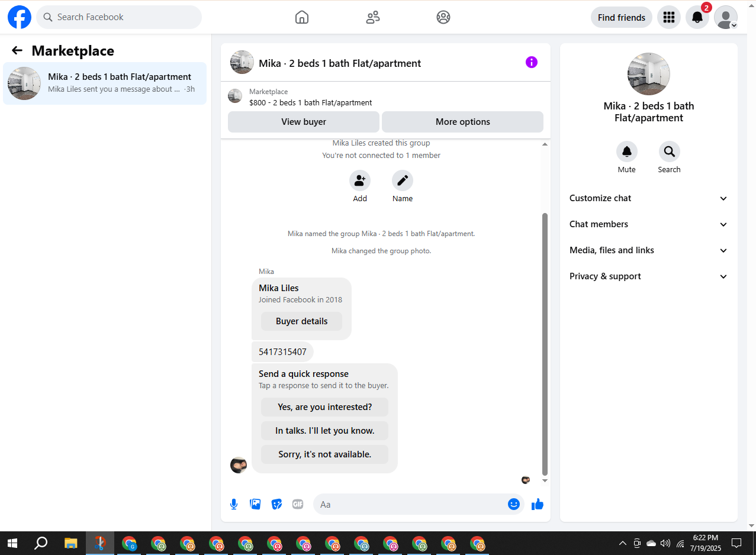Open Windows taskbar search icon
This screenshot has width=756, height=555.
tap(41, 543)
